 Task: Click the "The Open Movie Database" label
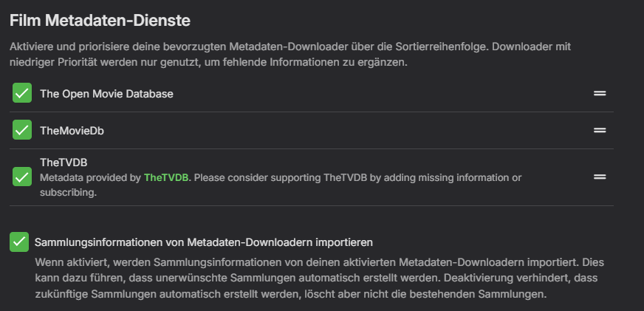106,94
